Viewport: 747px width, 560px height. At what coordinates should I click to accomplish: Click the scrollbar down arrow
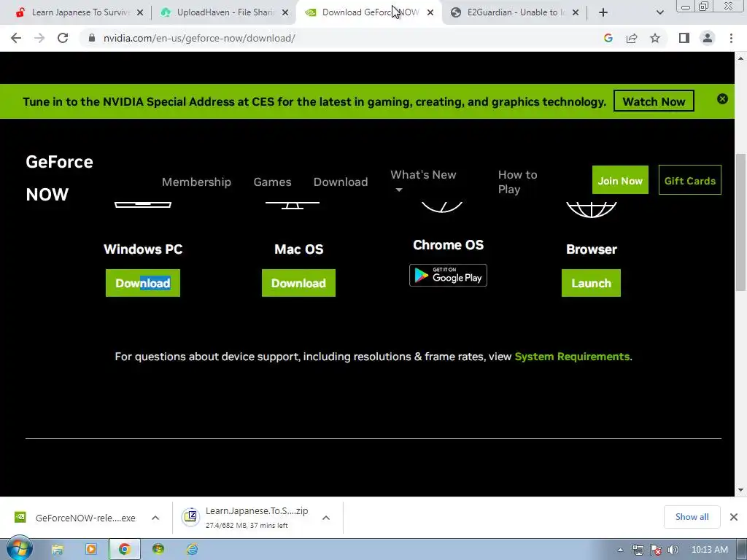740,490
